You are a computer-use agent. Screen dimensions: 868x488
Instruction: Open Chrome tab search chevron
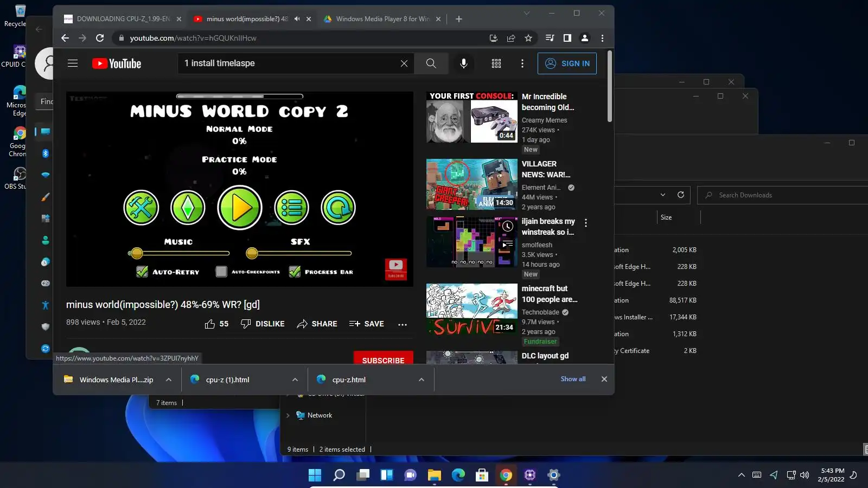(527, 13)
